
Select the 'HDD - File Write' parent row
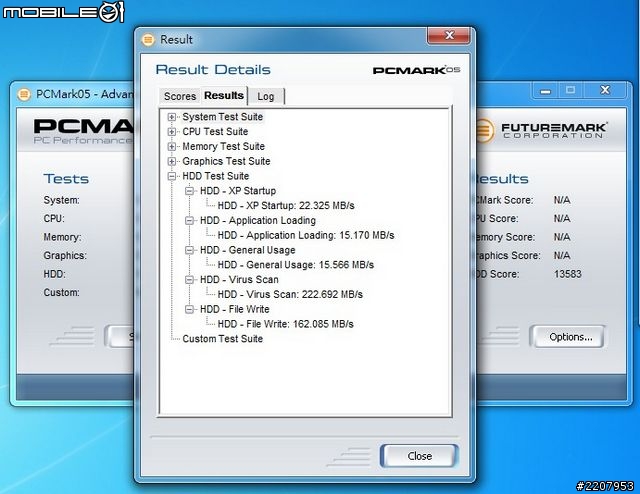tap(235, 309)
